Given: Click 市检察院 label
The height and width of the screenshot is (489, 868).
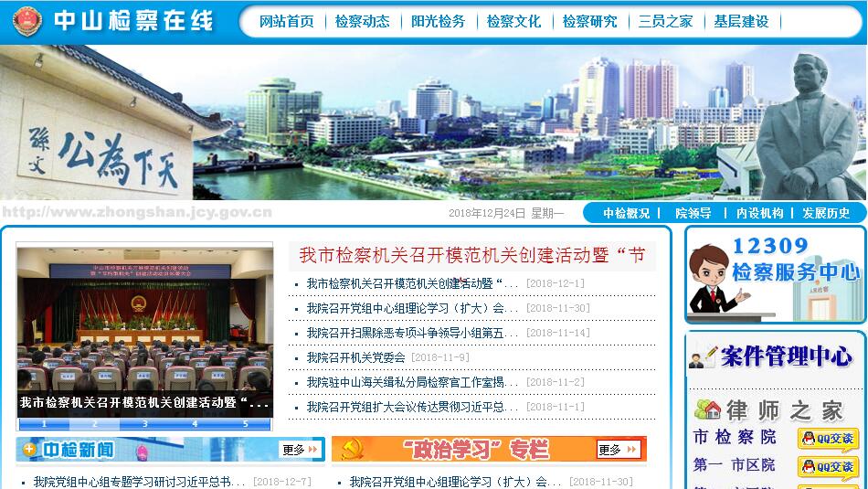Looking at the screenshot, I should [735, 437].
